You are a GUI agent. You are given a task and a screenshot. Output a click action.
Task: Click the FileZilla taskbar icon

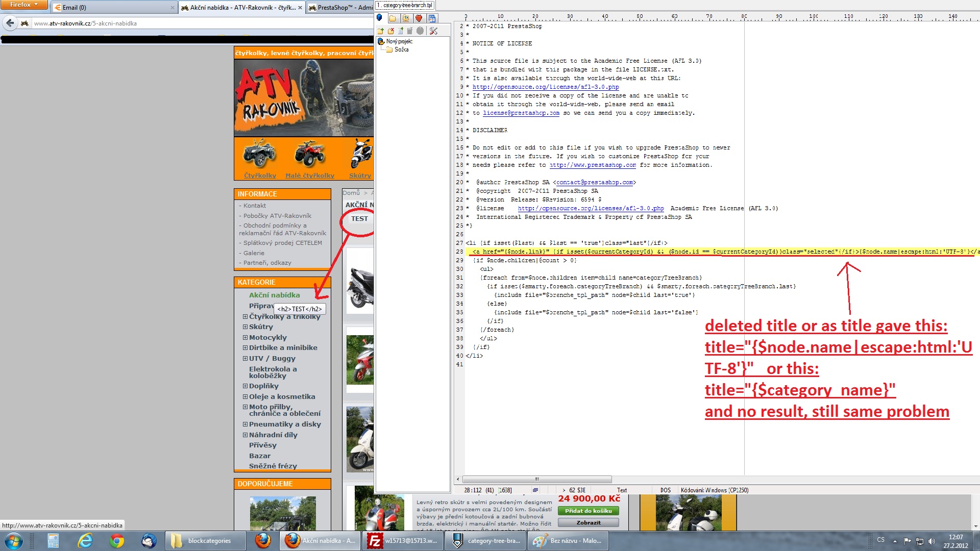(x=375, y=541)
